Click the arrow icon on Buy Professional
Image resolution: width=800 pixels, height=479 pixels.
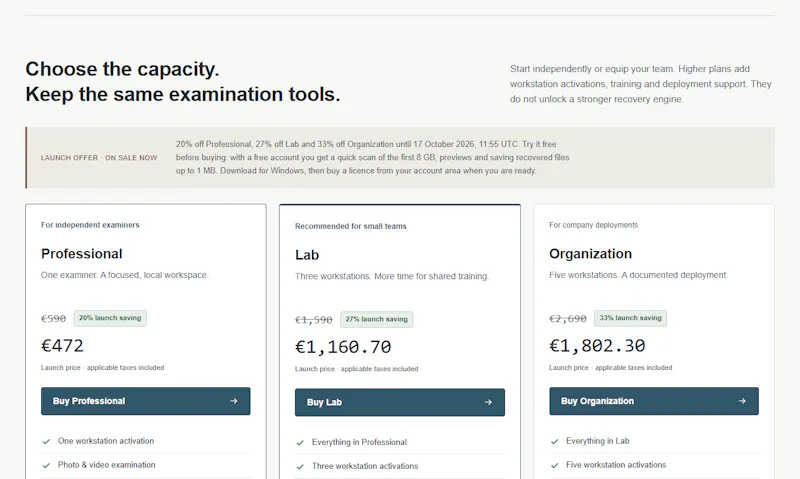click(x=234, y=401)
